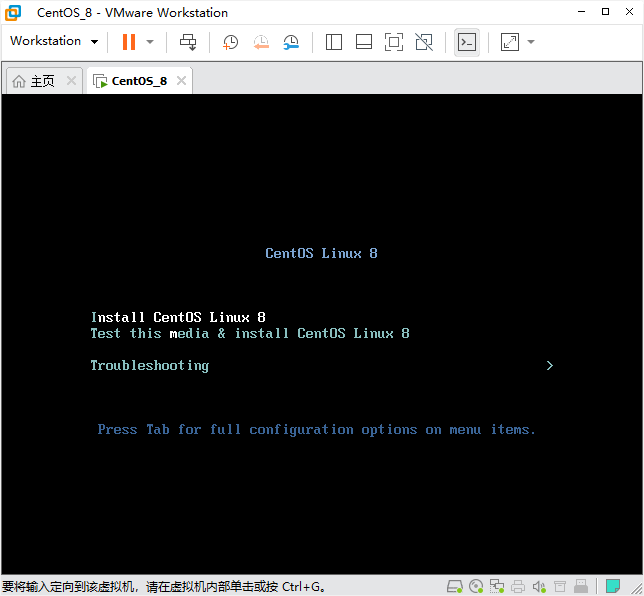The image size is (644, 596).
Task: Expand the power options dropdown arrow
Action: point(150,42)
